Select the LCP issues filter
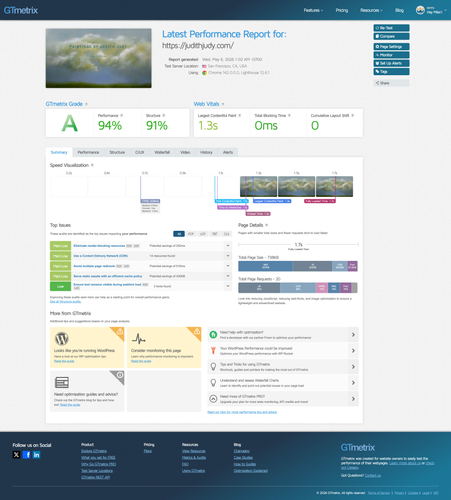This screenshot has width=451, height=500. tap(203, 234)
